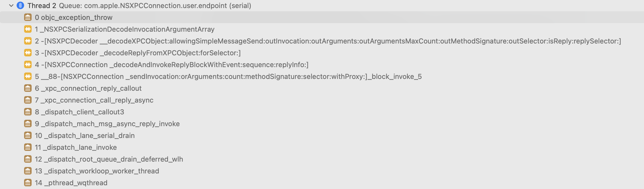Click the blue Thread 2 thread icon

coord(20,5)
